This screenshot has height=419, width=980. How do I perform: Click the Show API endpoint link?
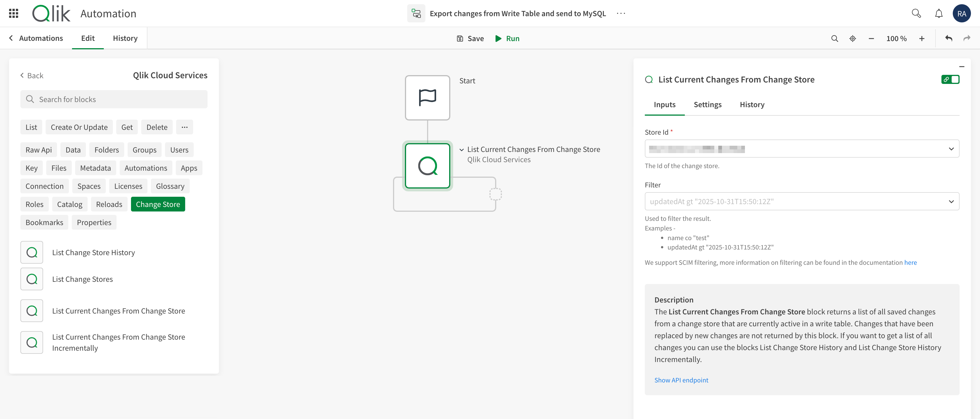point(681,380)
